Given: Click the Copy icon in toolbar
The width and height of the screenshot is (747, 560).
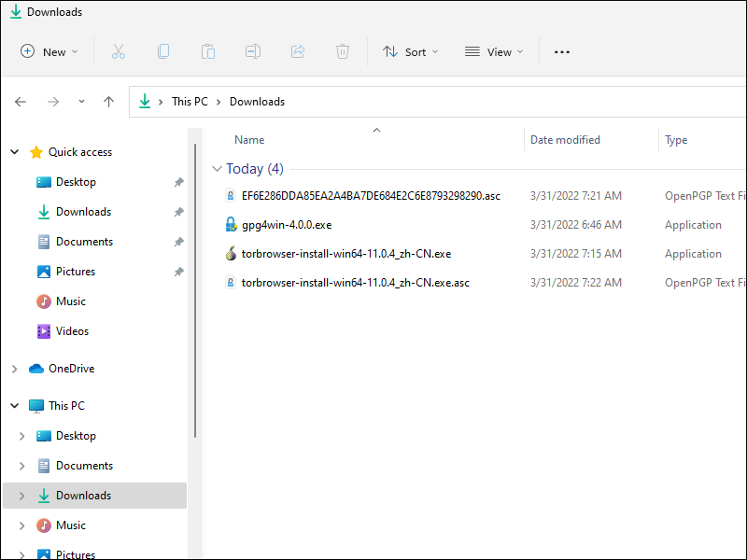Looking at the screenshot, I should point(163,52).
